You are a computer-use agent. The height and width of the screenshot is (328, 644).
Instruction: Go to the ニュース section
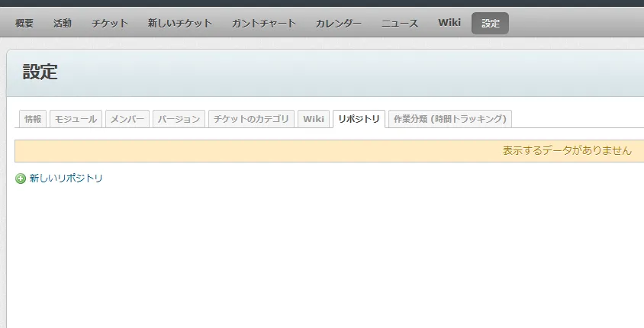click(400, 24)
